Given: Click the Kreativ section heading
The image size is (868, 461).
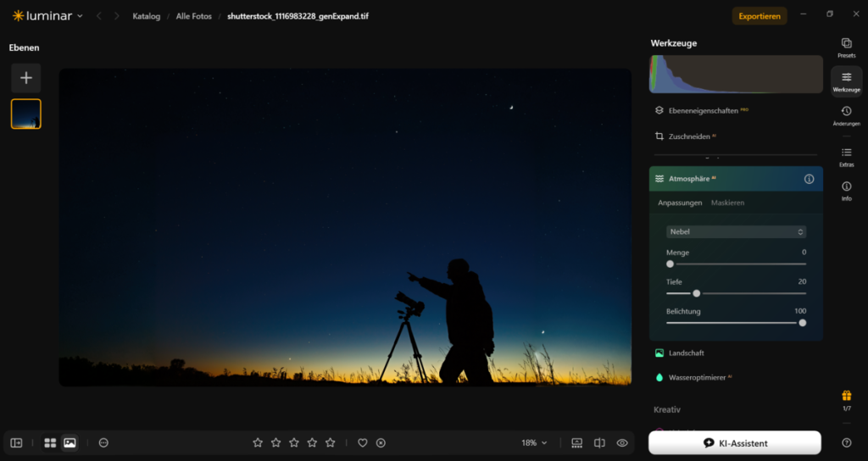Looking at the screenshot, I should 667,409.
